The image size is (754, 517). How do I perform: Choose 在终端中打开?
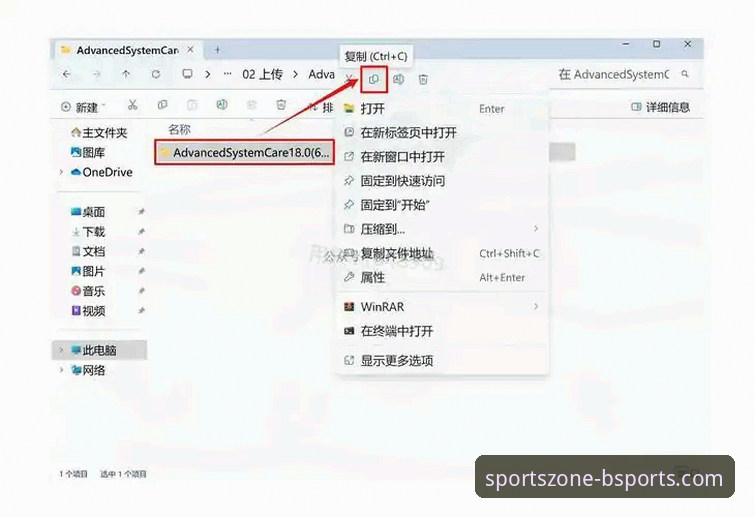click(443, 331)
